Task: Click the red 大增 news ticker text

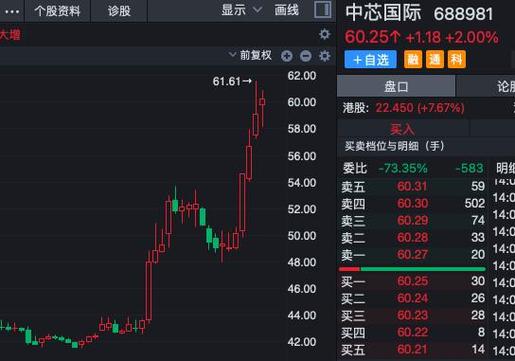Action: [10, 35]
